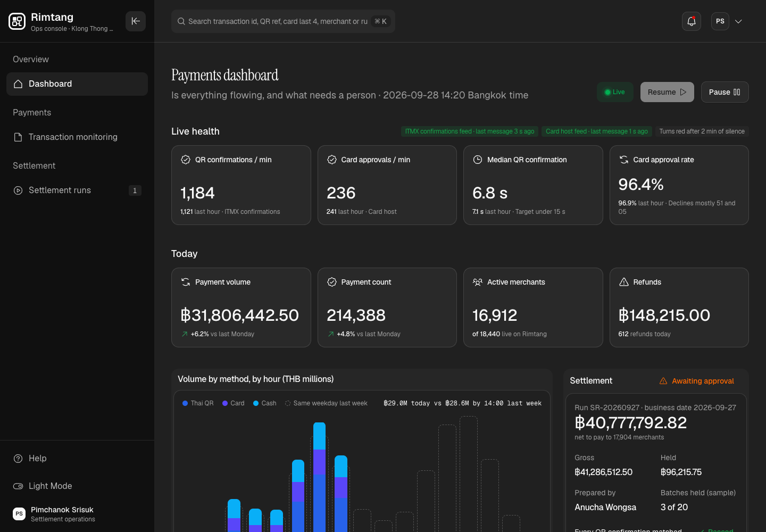This screenshot has width=766, height=532.
Task: Click the Resume button
Action: (x=667, y=92)
